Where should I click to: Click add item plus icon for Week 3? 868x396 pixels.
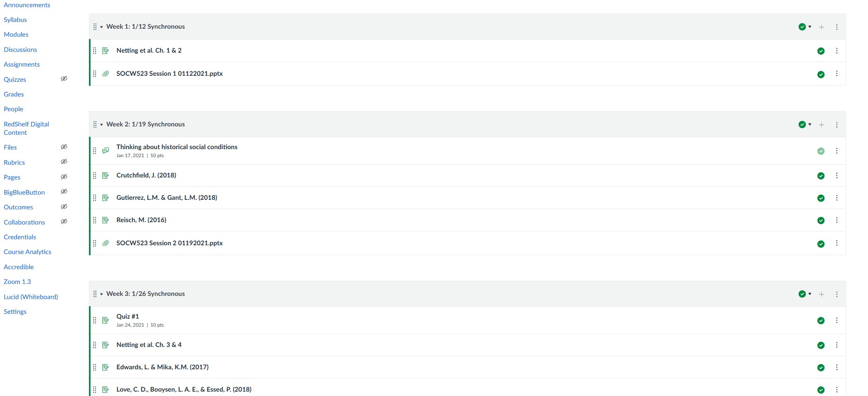pos(821,294)
